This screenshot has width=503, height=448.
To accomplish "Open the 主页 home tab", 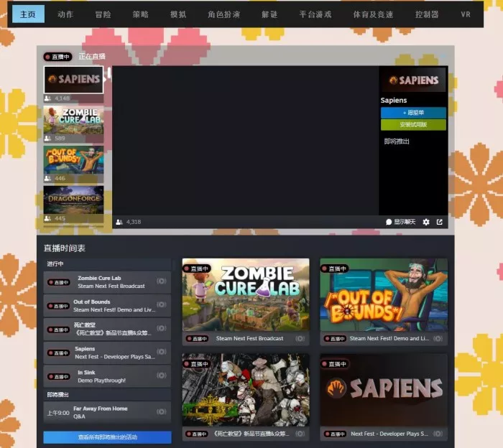I will 28,14.
